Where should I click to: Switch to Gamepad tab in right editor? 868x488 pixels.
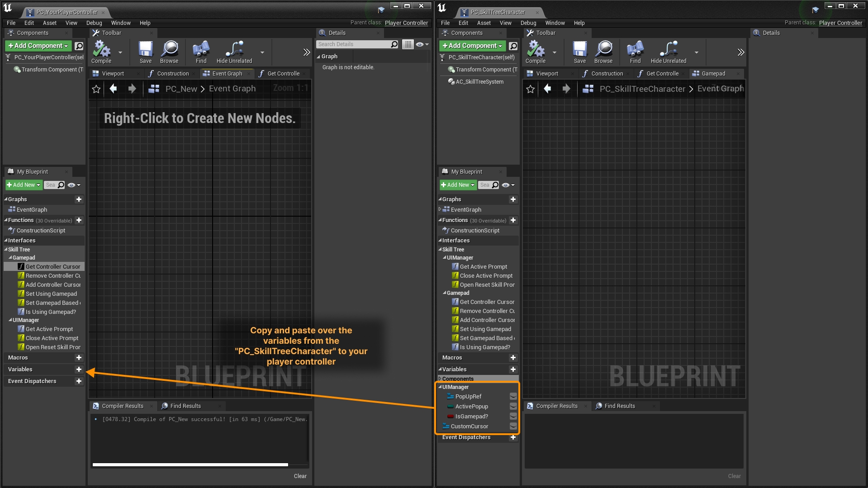pyautogui.click(x=713, y=74)
